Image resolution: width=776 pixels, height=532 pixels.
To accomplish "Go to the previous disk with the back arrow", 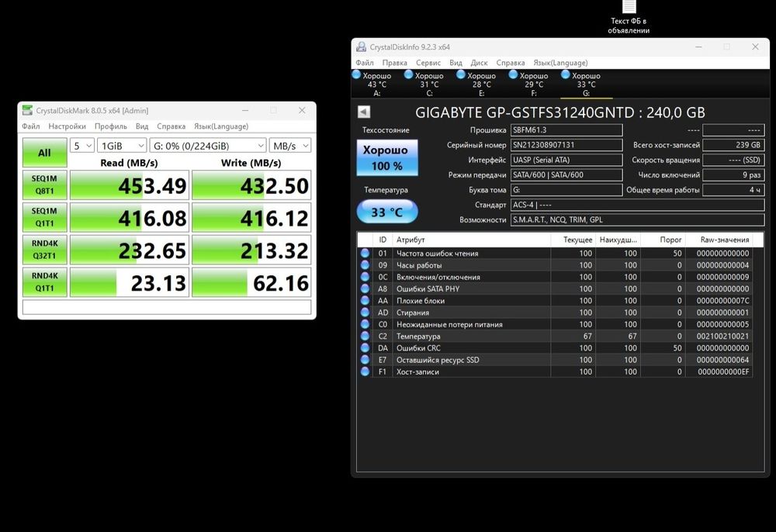I will pos(364,112).
